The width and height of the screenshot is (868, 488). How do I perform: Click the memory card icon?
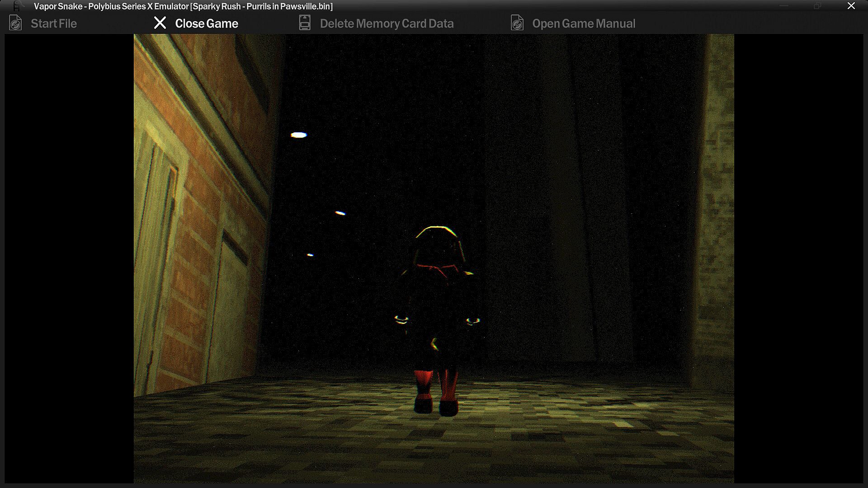tap(305, 23)
